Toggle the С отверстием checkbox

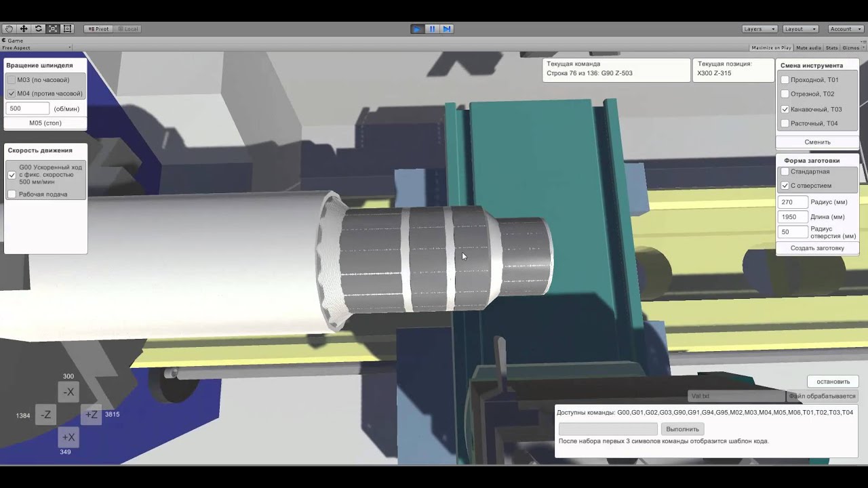785,186
